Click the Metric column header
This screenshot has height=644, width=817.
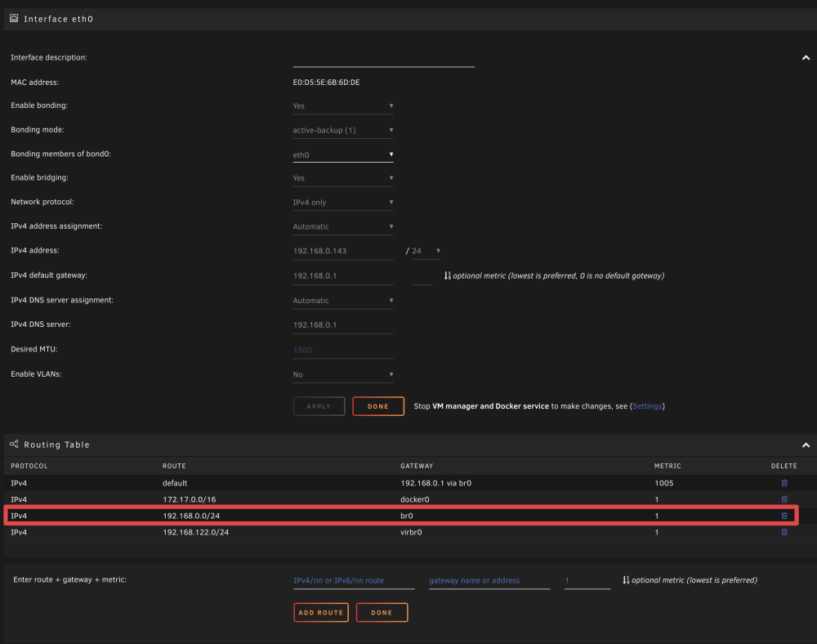pos(667,466)
